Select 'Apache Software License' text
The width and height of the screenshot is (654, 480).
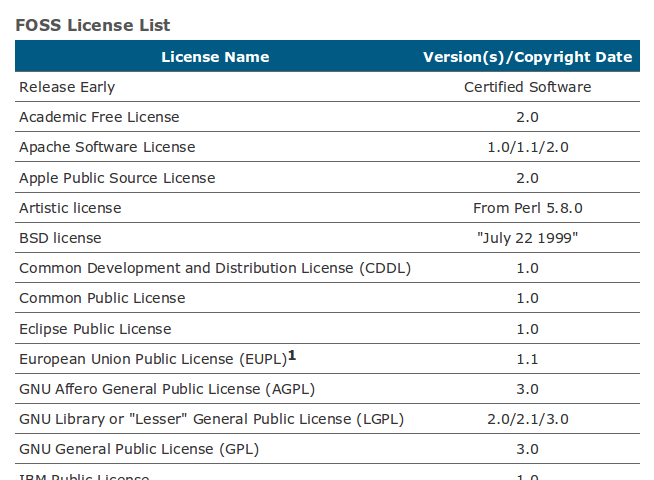pos(107,147)
